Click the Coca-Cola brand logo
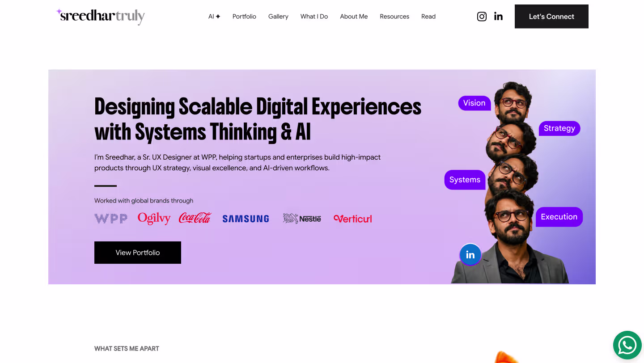Image resolution: width=644 pixels, height=363 pixels. [x=195, y=218]
